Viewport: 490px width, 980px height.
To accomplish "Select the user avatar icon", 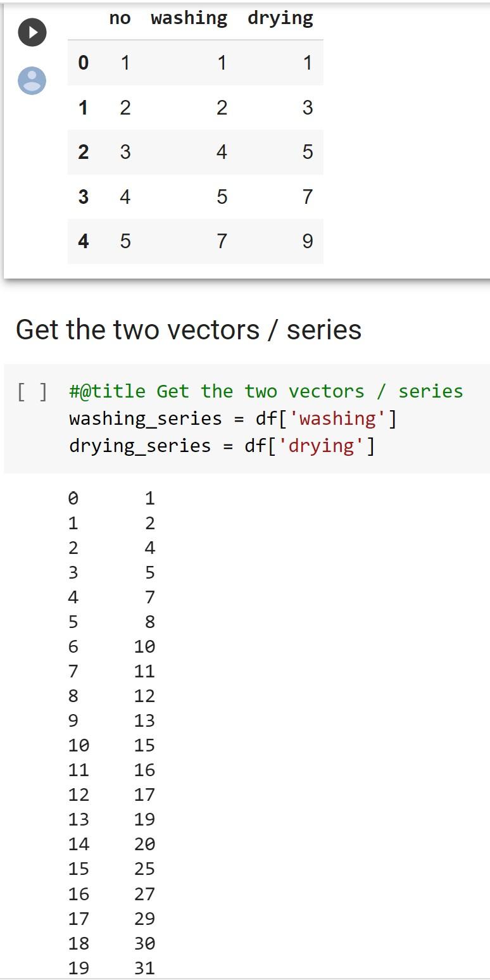I will click(x=32, y=80).
